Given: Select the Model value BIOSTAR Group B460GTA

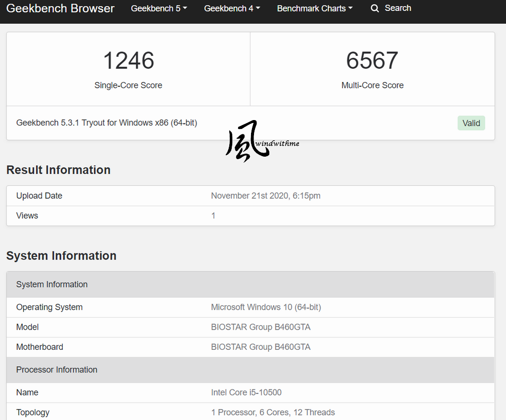Looking at the screenshot, I should (261, 327).
